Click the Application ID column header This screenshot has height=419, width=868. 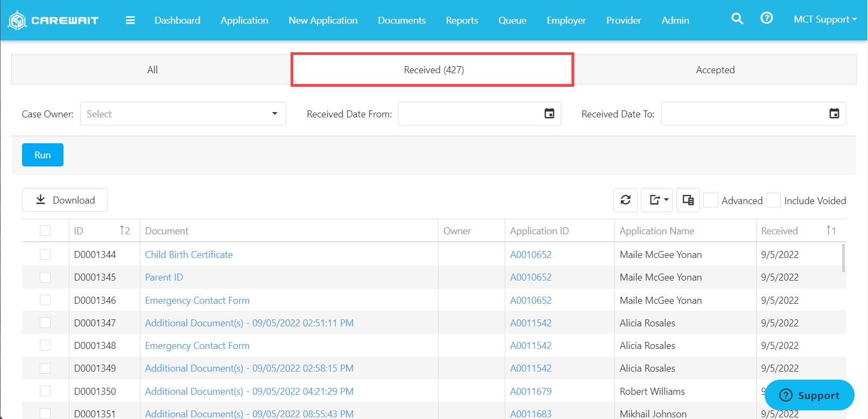560,231
